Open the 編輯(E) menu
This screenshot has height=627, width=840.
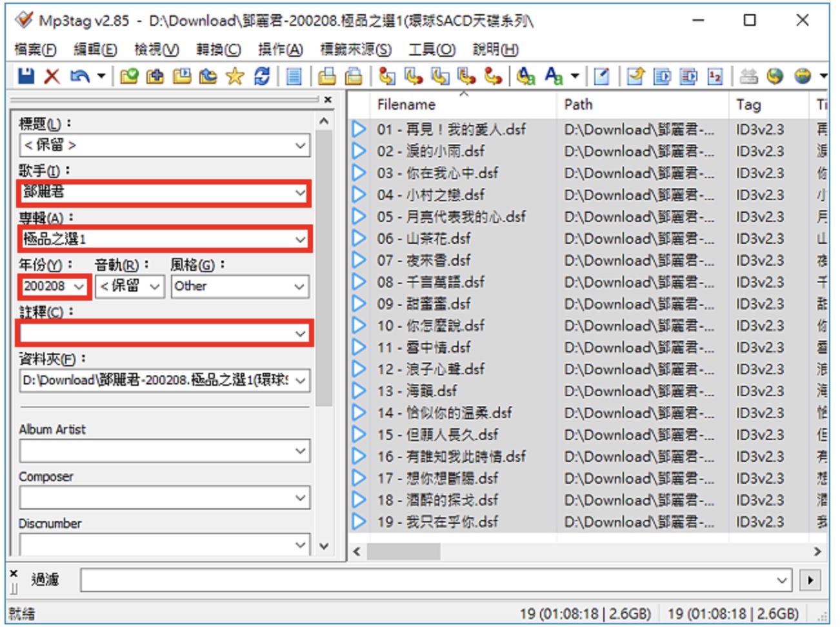point(95,49)
